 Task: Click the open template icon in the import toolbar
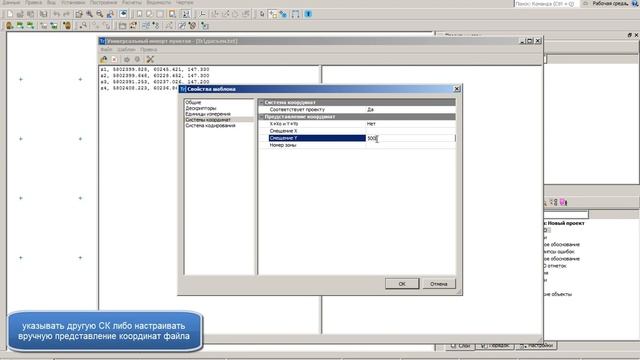[x=104, y=60]
